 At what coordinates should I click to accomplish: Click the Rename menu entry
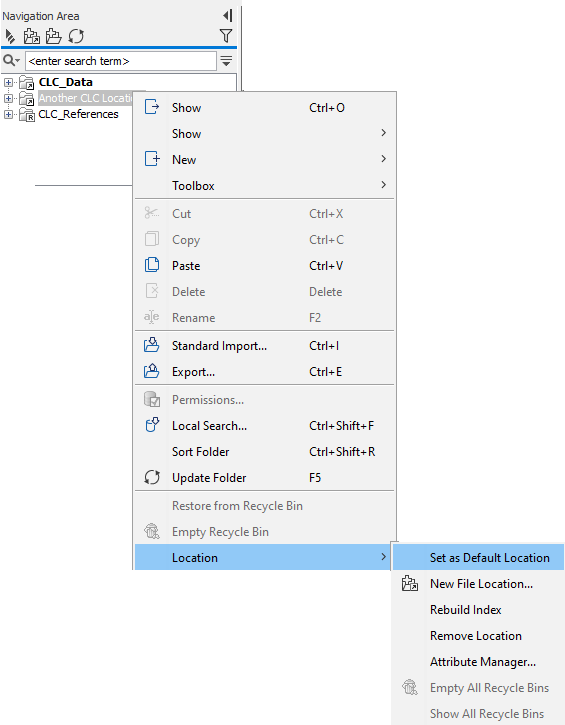pyautogui.click(x=264, y=318)
